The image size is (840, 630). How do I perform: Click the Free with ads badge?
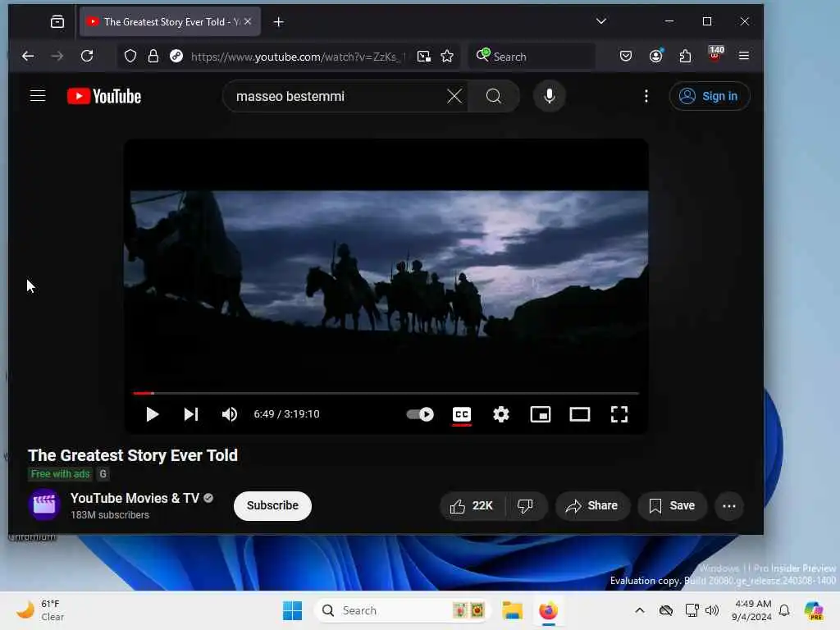[60, 473]
